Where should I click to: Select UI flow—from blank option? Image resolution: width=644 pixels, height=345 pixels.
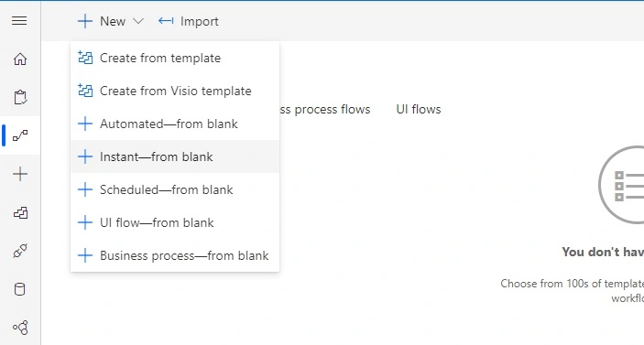point(175,222)
